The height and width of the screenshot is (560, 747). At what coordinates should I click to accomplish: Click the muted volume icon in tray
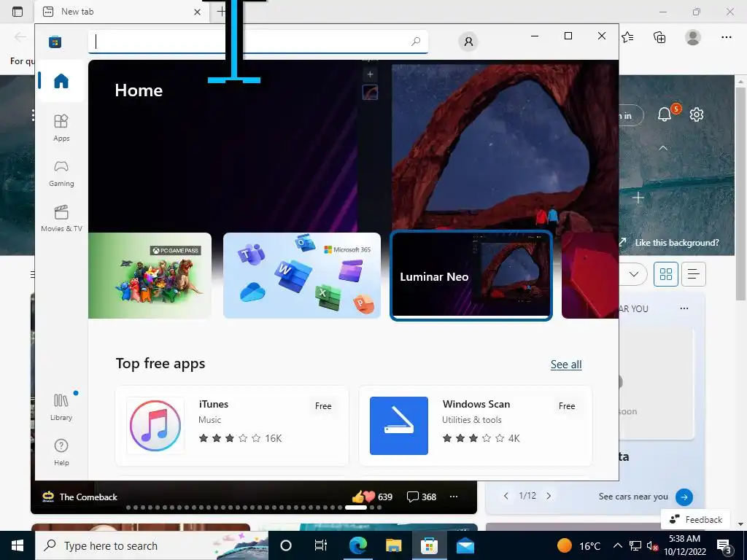pyautogui.click(x=651, y=546)
